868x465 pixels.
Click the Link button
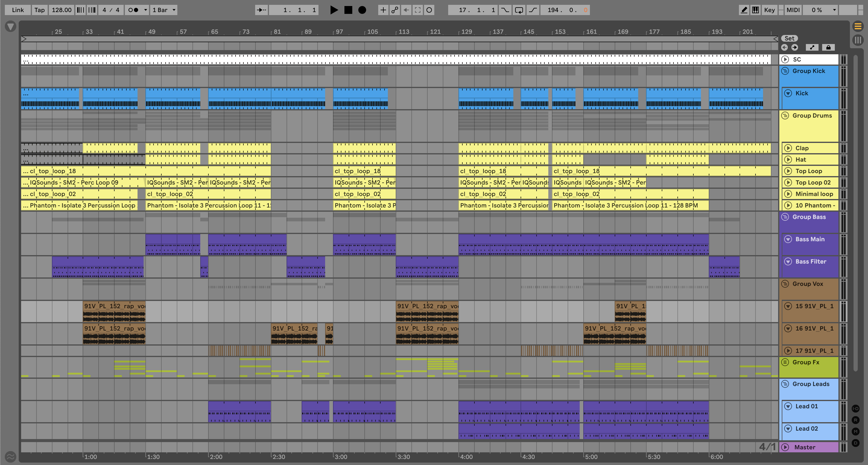pos(17,10)
